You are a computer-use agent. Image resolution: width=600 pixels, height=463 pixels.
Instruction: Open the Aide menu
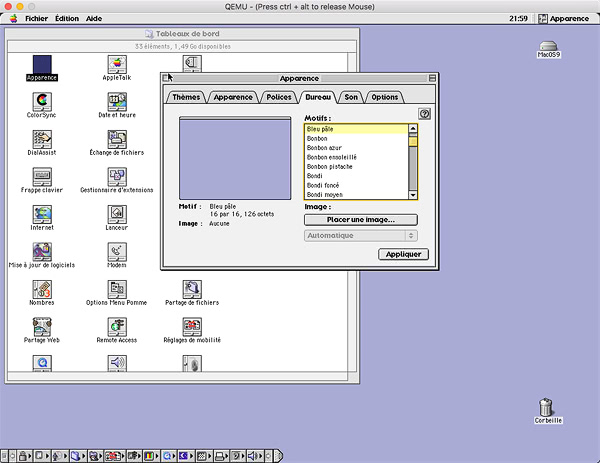(94, 18)
